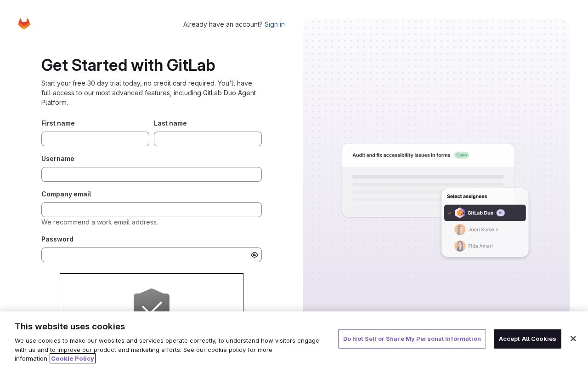Focus the First name field
Screen dimensions: 588x368
95,139
